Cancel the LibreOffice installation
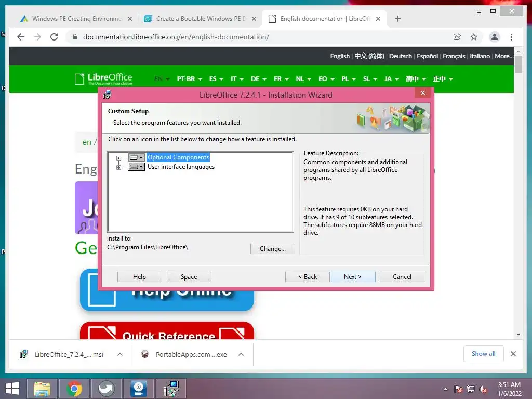The width and height of the screenshot is (532, 399). [402, 277]
